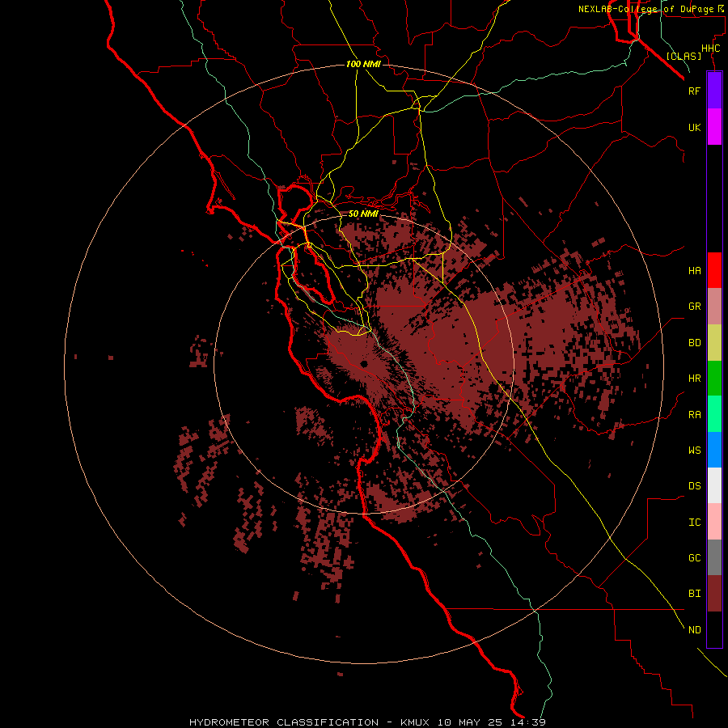Click the 'RA' legend label
Viewport: 728px width, 728px height.
click(x=694, y=415)
